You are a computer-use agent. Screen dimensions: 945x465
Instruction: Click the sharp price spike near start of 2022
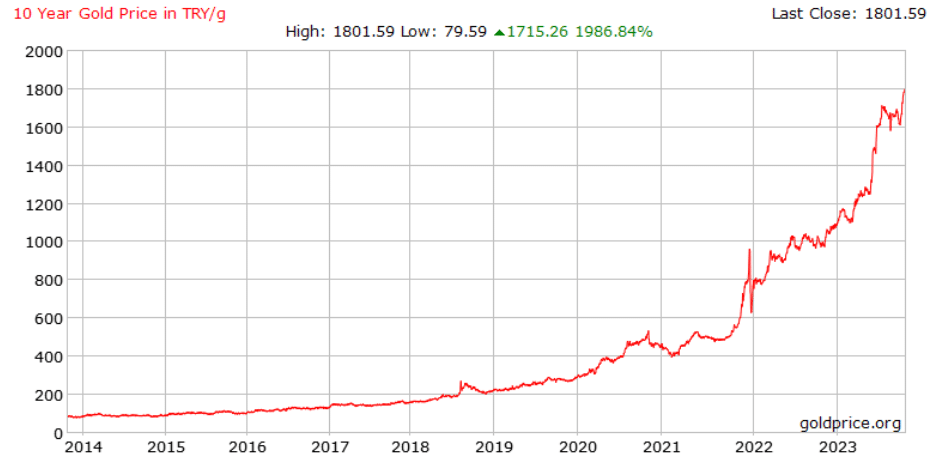[749, 251]
